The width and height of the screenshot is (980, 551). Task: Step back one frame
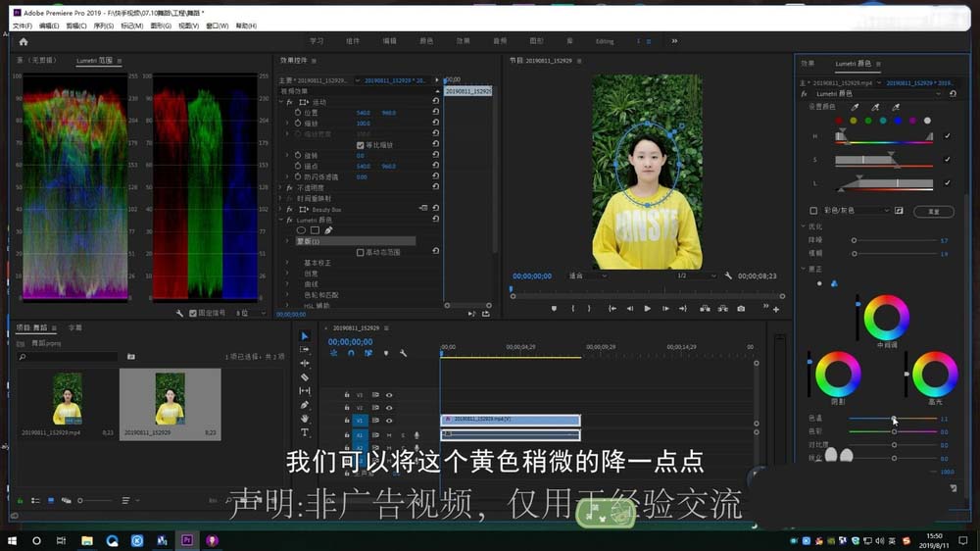[x=630, y=308]
